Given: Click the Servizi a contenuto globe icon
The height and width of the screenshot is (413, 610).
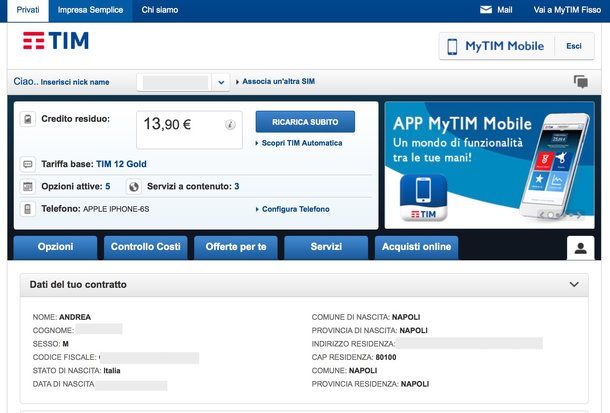Looking at the screenshot, I should click(x=134, y=187).
